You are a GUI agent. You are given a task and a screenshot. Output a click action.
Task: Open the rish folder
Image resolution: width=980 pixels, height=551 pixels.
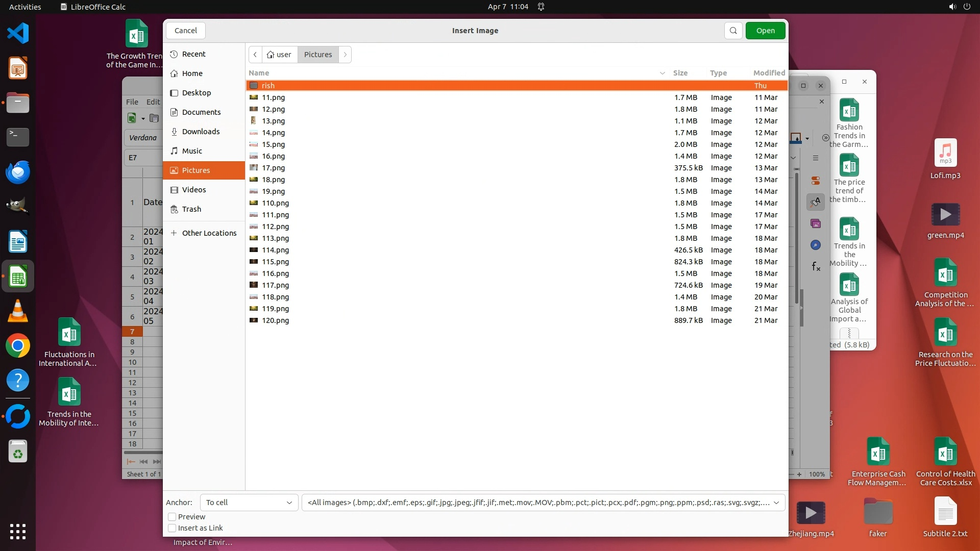pyautogui.click(x=268, y=86)
